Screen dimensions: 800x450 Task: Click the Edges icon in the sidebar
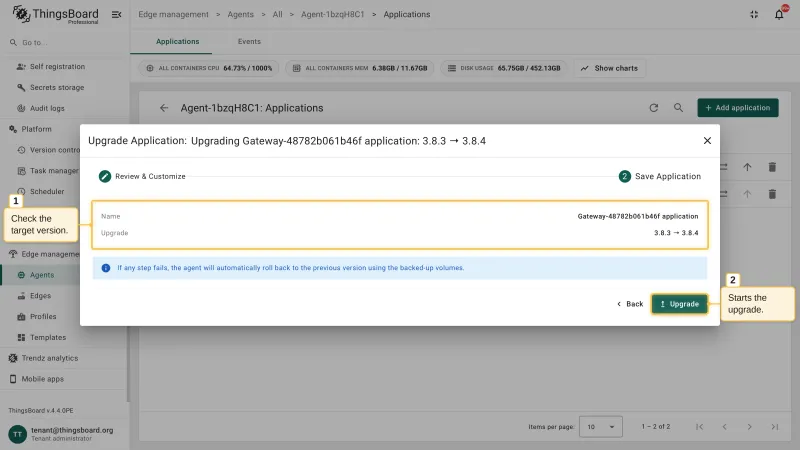21,296
